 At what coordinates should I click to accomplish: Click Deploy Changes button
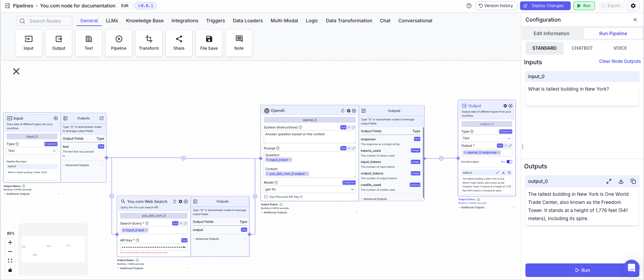click(545, 6)
